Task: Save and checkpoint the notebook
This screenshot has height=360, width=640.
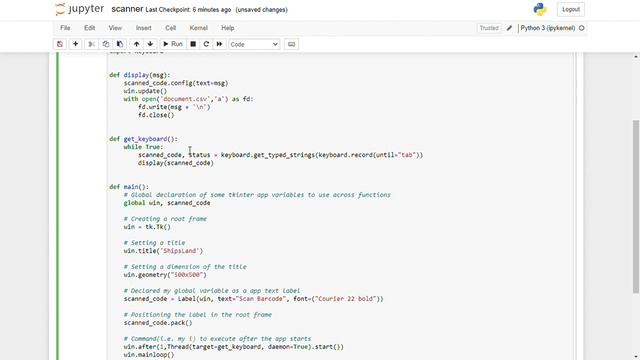Action: pyautogui.click(x=60, y=44)
